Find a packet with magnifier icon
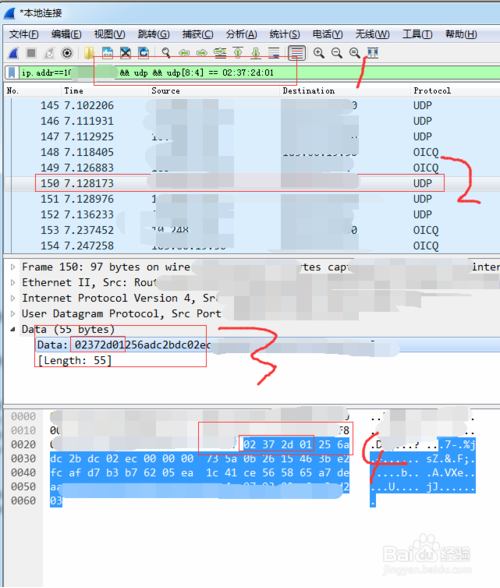This screenshot has width=500, height=588. click(166, 53)
